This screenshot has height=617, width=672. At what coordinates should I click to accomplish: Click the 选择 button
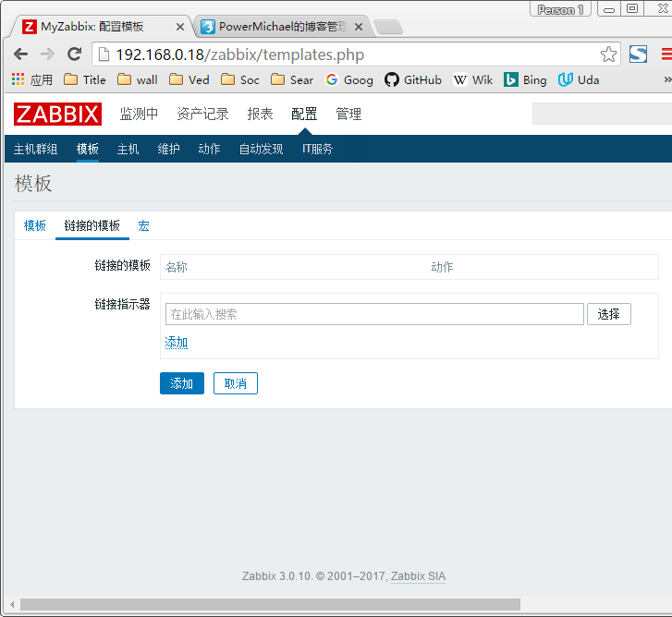[608, 314]
